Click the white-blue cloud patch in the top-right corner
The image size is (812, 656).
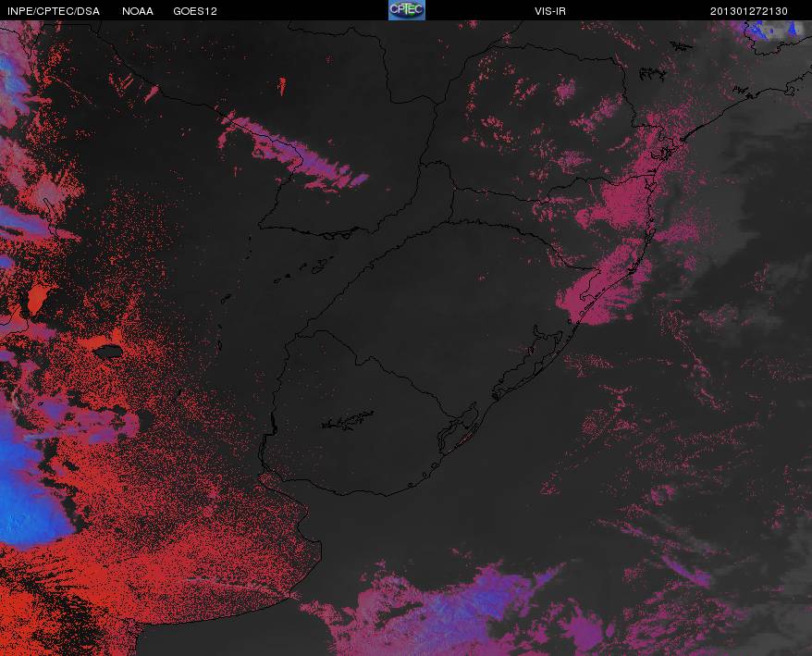[x=774, y=30]
